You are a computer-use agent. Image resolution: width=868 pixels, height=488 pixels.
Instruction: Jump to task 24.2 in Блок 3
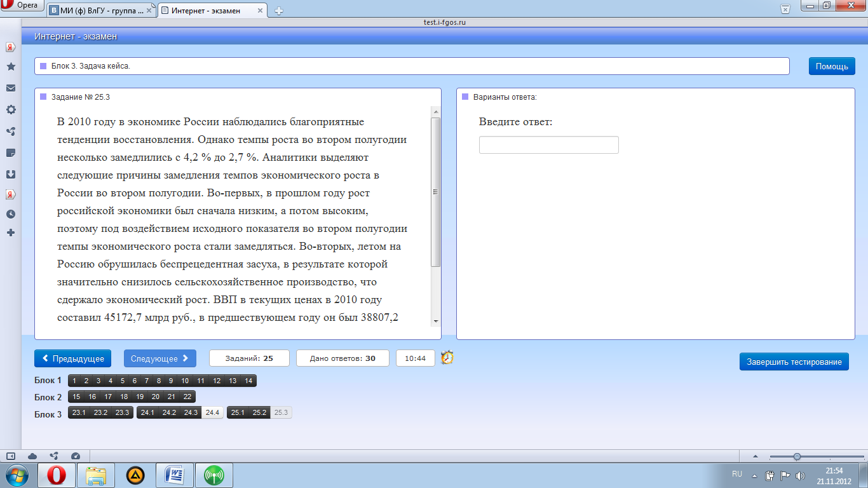point(169,412)
